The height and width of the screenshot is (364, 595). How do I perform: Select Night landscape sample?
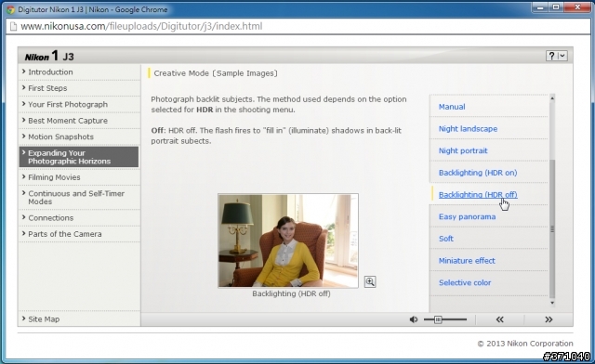[x=468, y=129]
